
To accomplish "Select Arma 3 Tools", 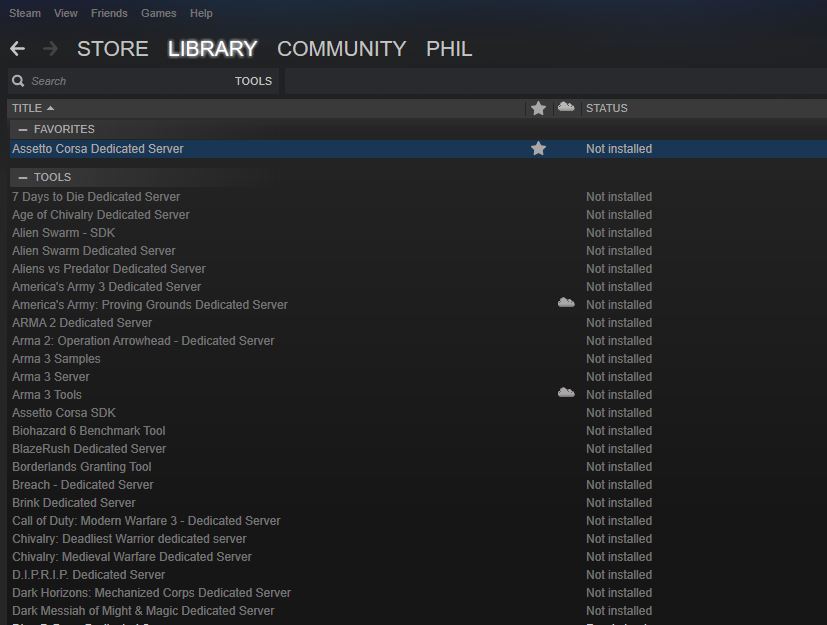I will [47, 395].
